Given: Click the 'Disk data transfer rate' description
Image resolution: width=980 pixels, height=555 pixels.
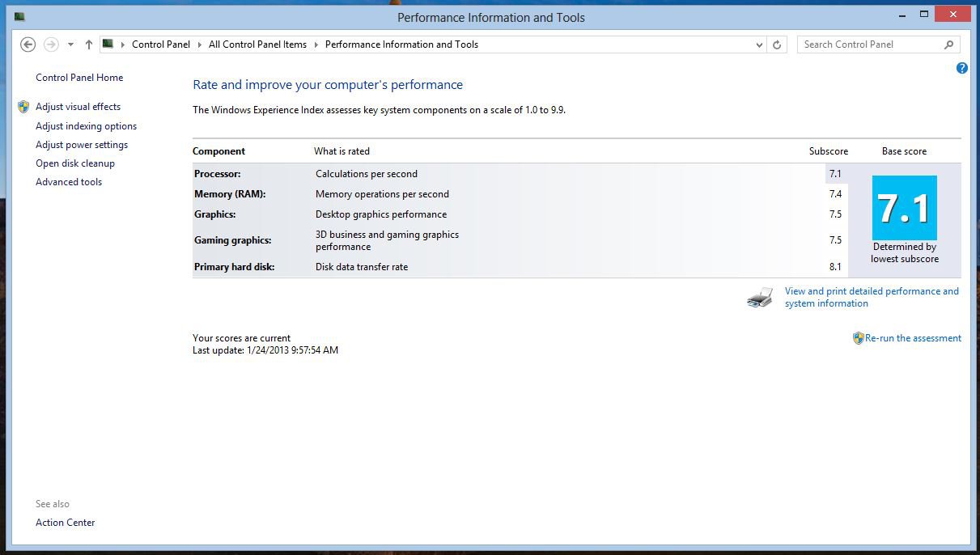Looking at the screenshot, I should tap(362, 267).
